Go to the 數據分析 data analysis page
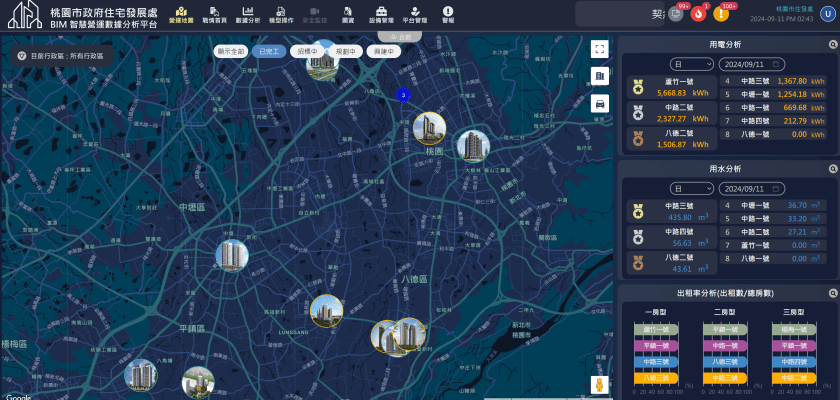The height and width of the screenshot is (400, 840). [x=247, y=14]
